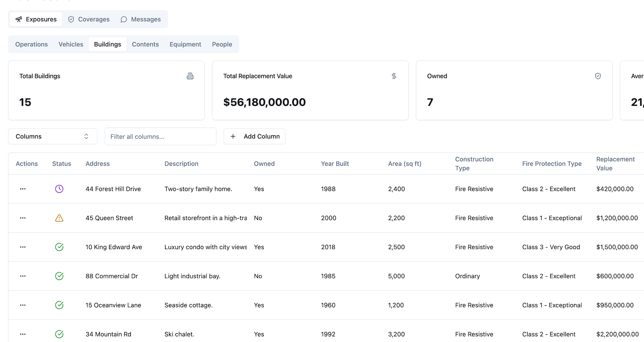
Task: Click the 45 Queen Street address cell
Action: (x=109, y=218)
